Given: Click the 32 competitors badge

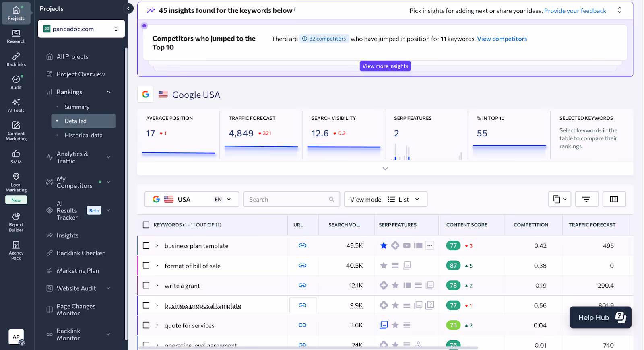Looking at the screenshot, I should pyautogui.click(x=324, y=39).
